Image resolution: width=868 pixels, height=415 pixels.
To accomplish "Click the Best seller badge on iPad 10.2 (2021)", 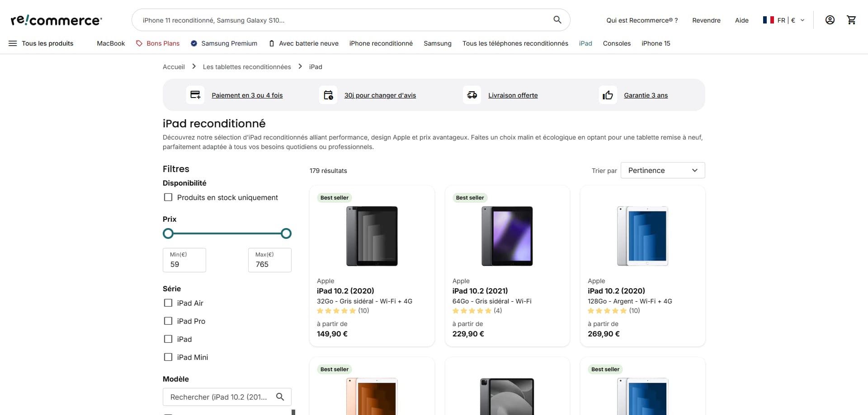I will (470, 198).
